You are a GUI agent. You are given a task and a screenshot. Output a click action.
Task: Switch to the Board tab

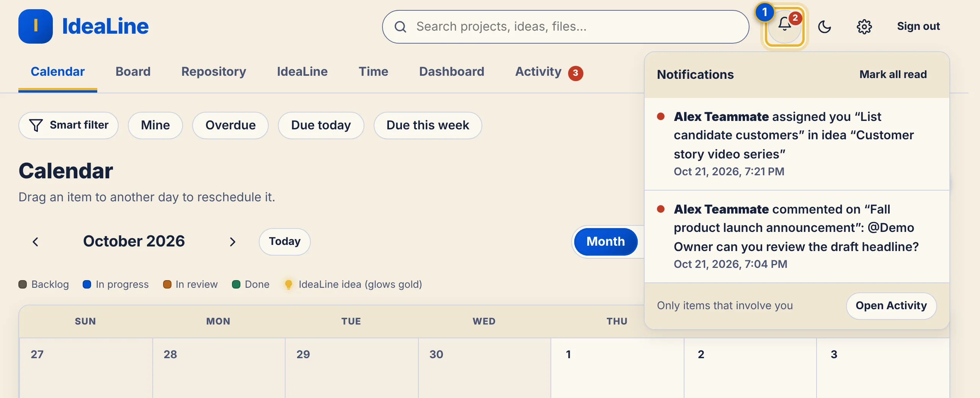(133, 72)
